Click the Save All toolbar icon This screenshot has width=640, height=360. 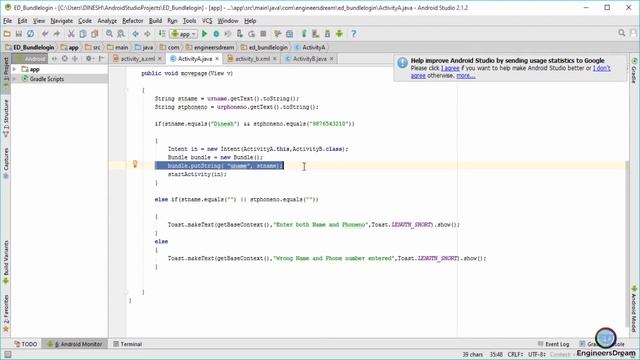[x=19, y=34]
